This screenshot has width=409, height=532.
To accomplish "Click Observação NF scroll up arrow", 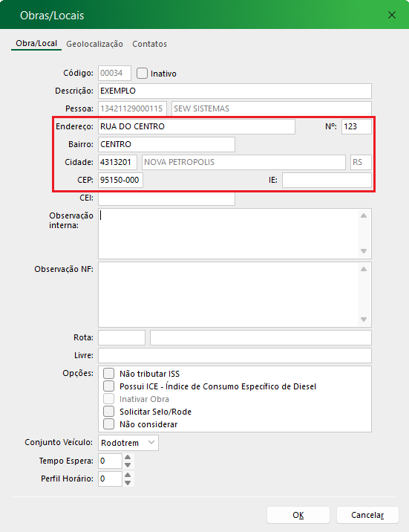I will 364,269.
